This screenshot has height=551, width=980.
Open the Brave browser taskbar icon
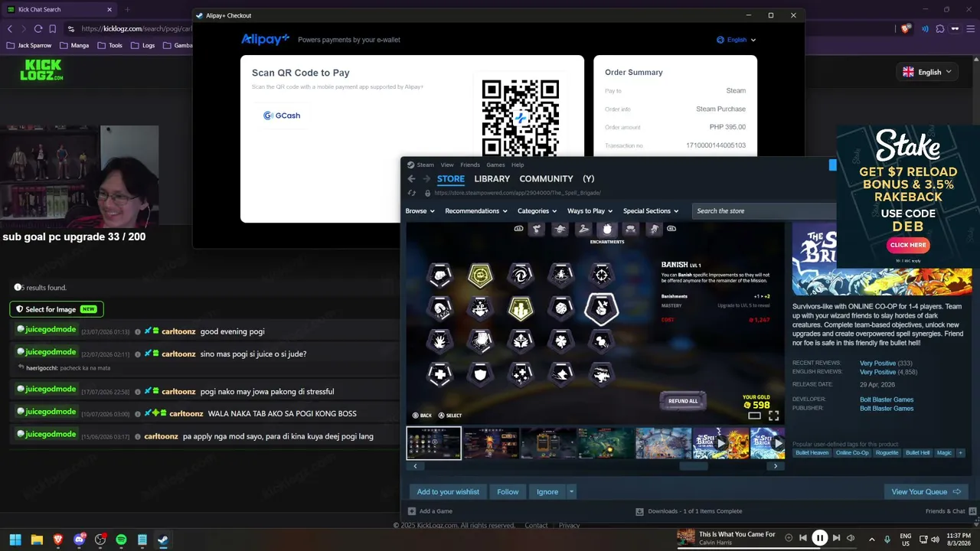[57, 540]
